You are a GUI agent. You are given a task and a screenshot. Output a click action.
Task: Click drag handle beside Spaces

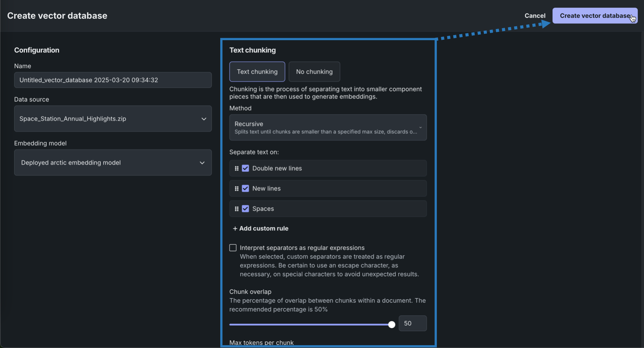tap(237, 209)
